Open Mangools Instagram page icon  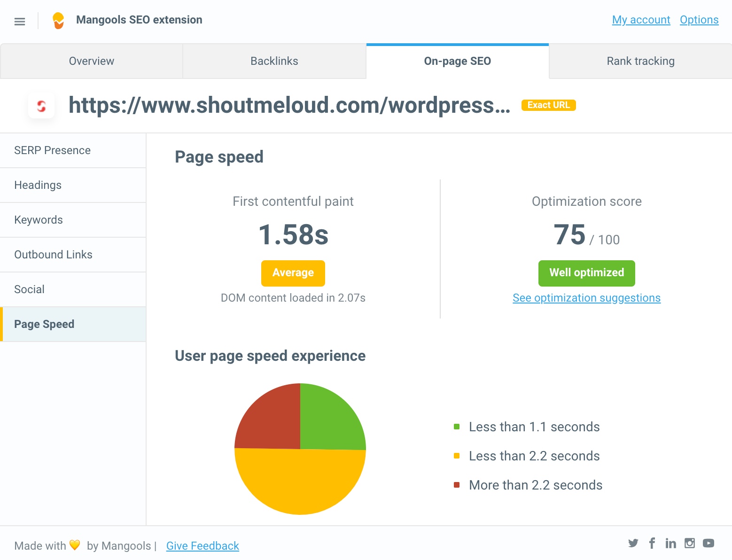[690, 543]
